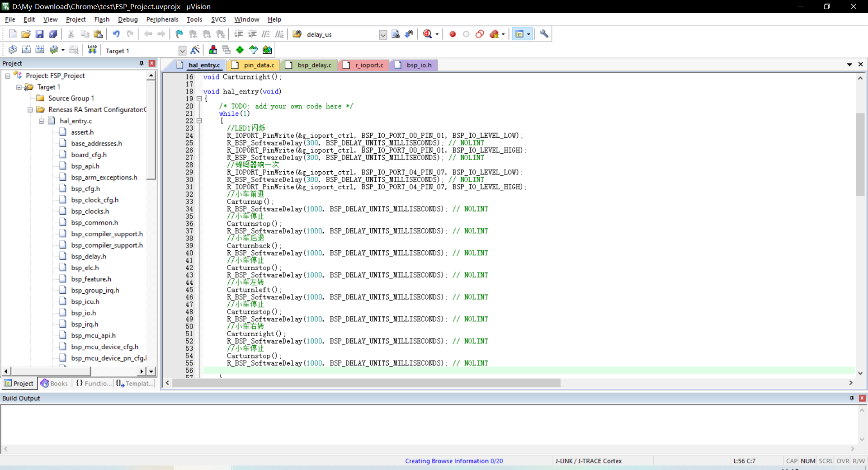This screenshot has width=868, height=470.
Task: Collapse the Project: FSP_Project tree node
Action: pyautogui.click(x=8, y=76)
